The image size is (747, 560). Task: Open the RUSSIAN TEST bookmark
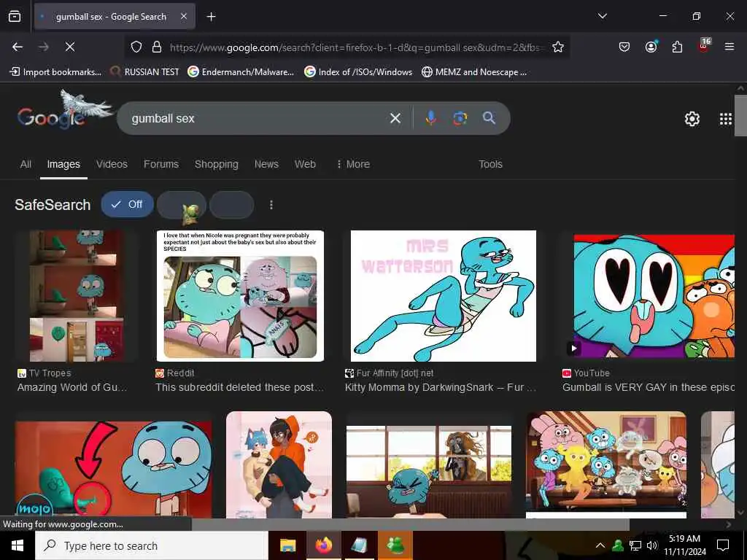tap(144, 72)
